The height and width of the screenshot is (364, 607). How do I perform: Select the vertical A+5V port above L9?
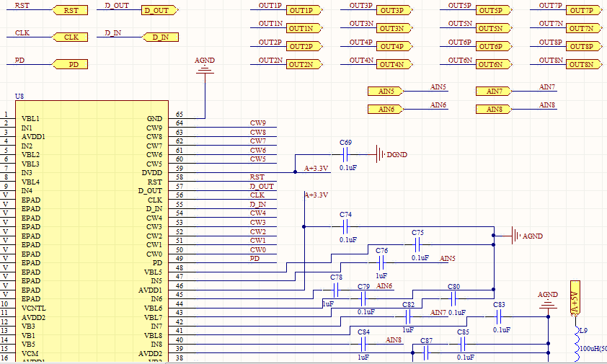575,298
